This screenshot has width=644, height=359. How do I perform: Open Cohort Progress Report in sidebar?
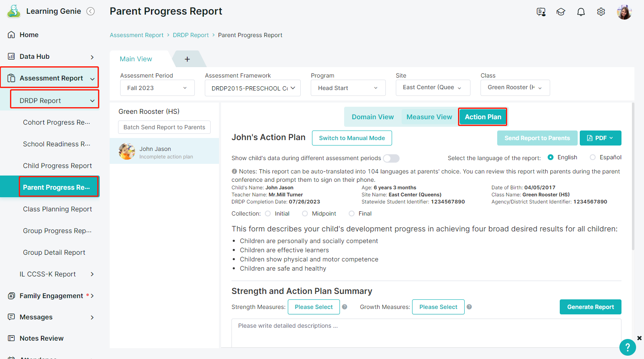coord(57,123)
